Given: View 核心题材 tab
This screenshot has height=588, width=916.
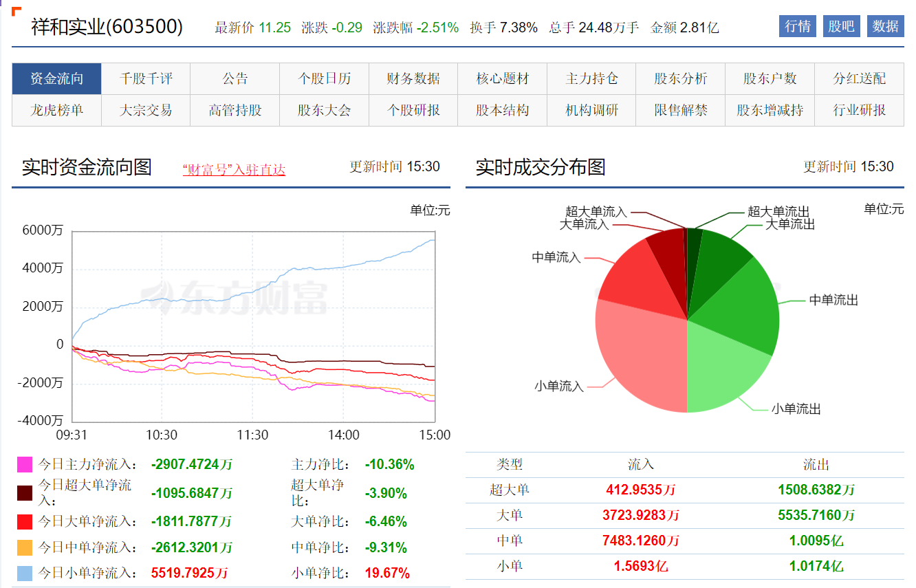Looking at the screenshot, I should 503,78.
